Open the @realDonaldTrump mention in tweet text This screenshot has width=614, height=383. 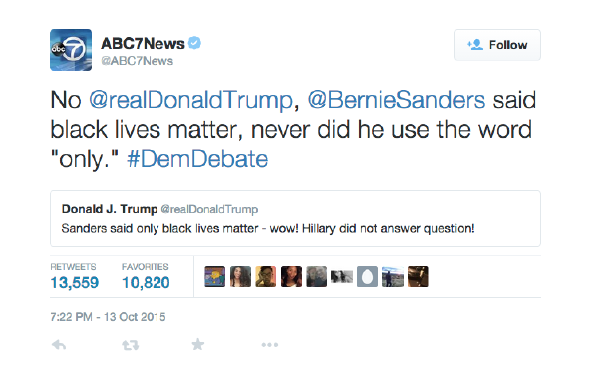coord(191,100)
